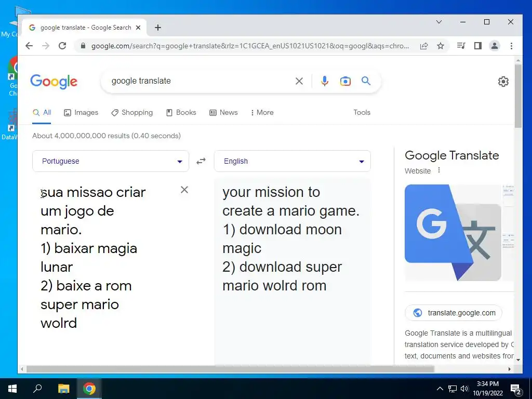Open Google Translate panel more options
The height and width of the screenshot is (399, 532).
pyautogui.click(x=438, y=170)
